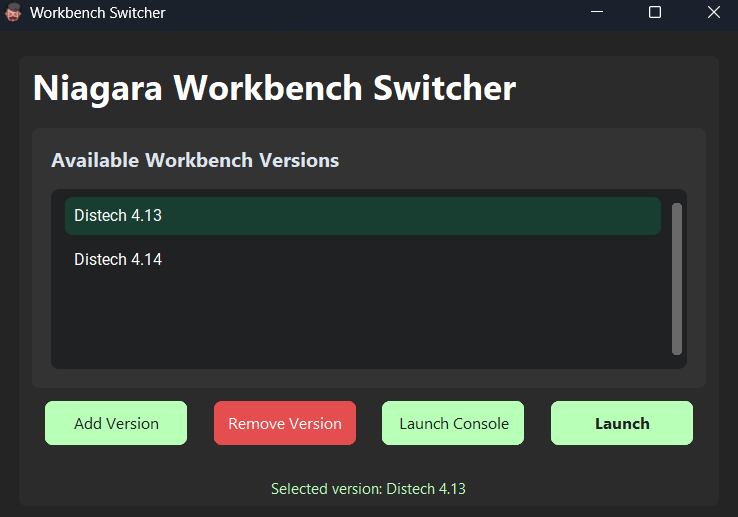Image resolution: width=738 pixels, height=517 pixels.
Task: Close the Workbench Switcher window
Action: pos(714,12)
